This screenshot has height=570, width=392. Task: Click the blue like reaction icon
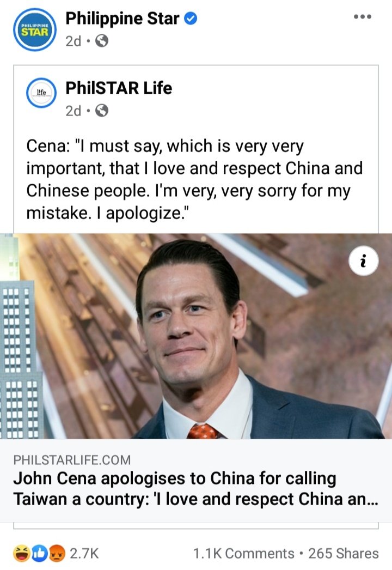pyautogui.click(x=39, y=553)
